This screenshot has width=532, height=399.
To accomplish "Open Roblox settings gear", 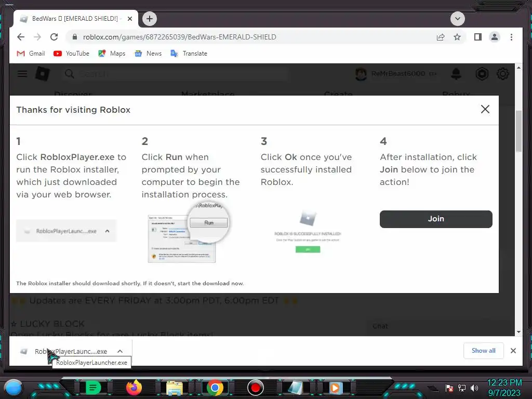I will (x=503, y=74).
